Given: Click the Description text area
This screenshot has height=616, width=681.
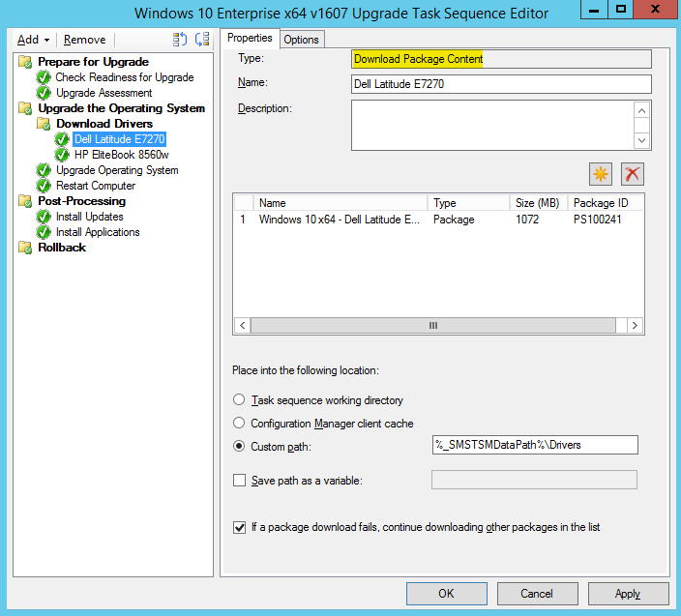Looking at the screenshot, I should pyautogui.click(x=492, y=126).
